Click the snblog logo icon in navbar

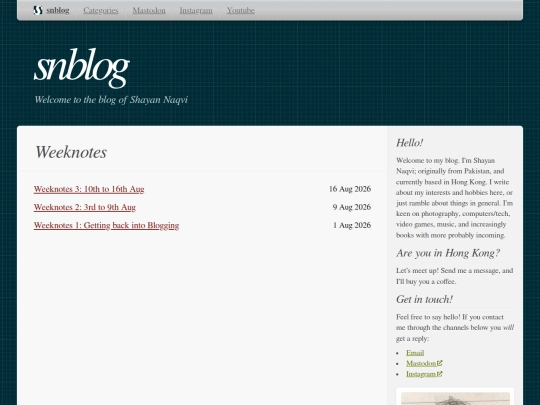click(x=38, y=10)
